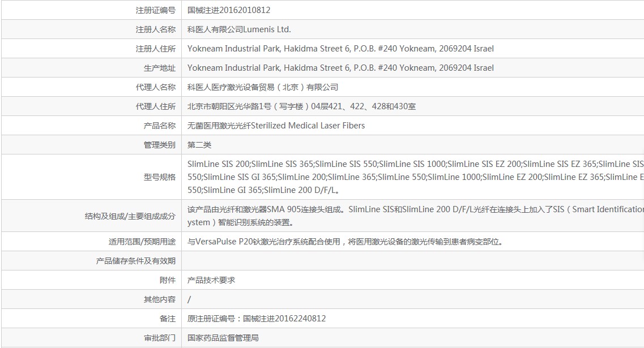Image resolution: width=644 pixels, height=348 pixels.
Task: Click the 适用范围/预期用途 label
Action: point(142,242)
